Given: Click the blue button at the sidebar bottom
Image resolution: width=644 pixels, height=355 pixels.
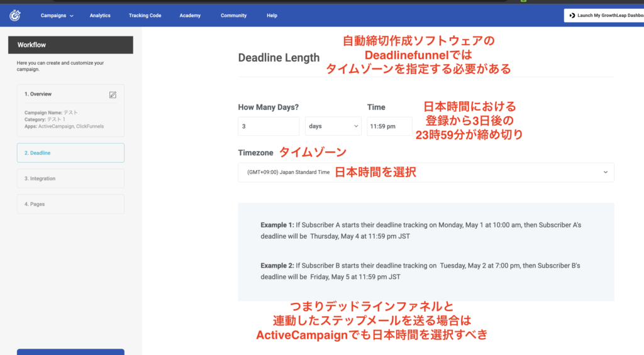Looking at the screenshot, I should pyautogui.click(x=70, y=352).
